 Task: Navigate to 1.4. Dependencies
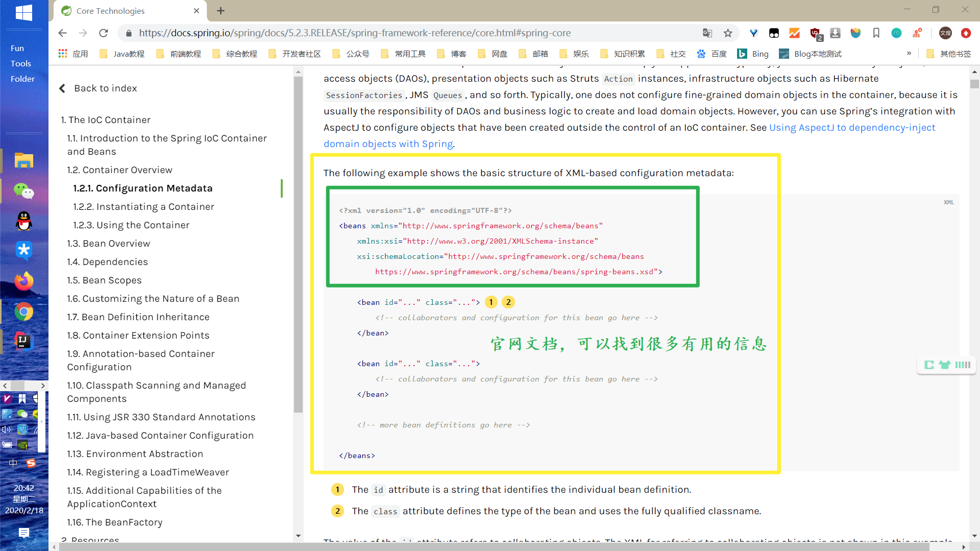[107, 262]
